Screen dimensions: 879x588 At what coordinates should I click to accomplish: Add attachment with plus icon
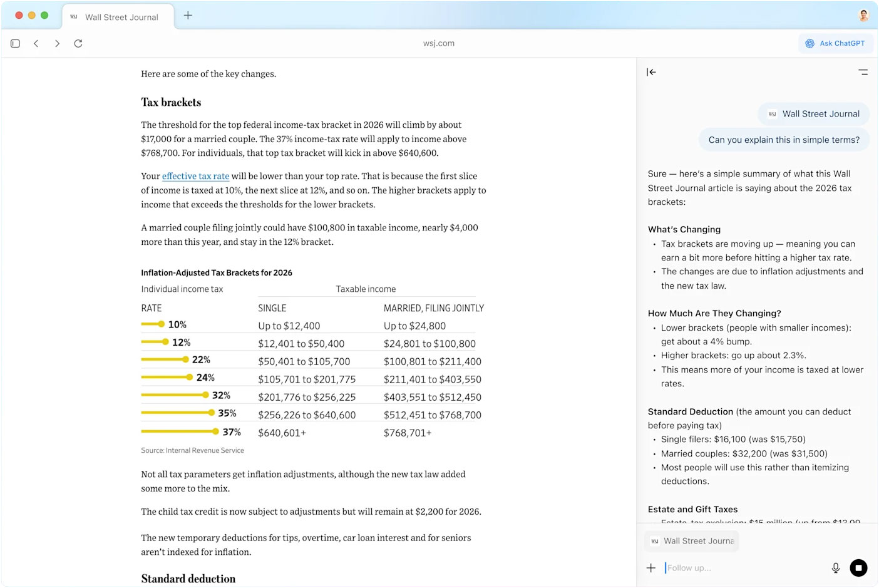click(x=651, y=568)
